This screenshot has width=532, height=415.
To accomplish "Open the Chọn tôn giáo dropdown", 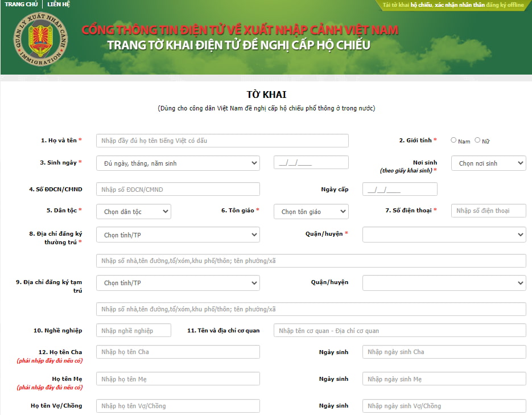I will coord(311,212).
